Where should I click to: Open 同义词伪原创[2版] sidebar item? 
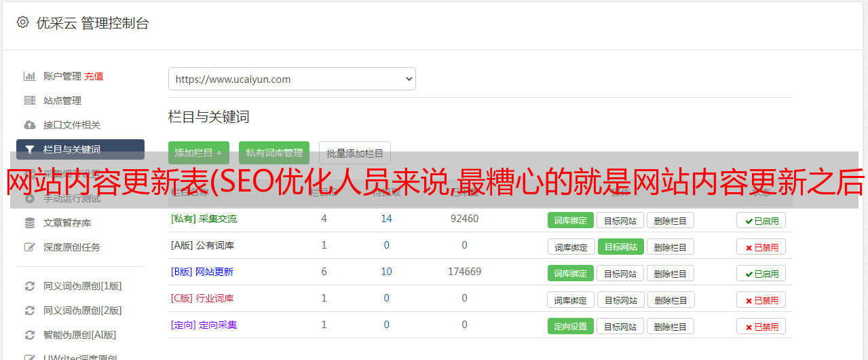(x=83, y=310)
